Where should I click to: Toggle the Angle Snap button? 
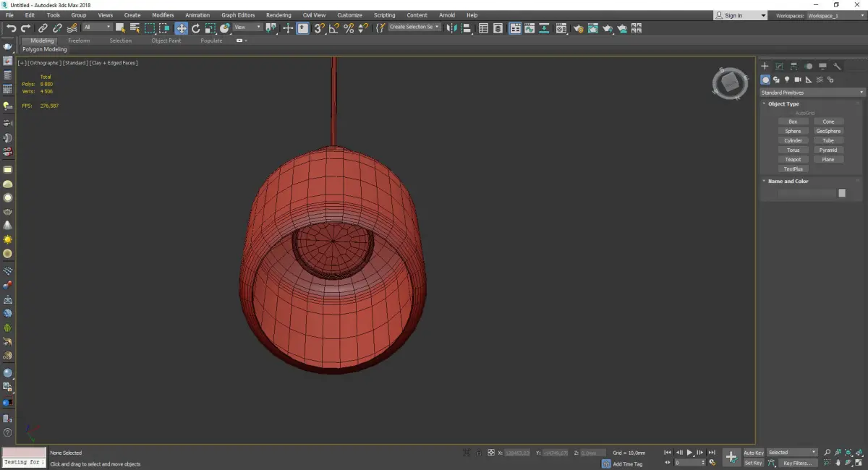(333, 28)
